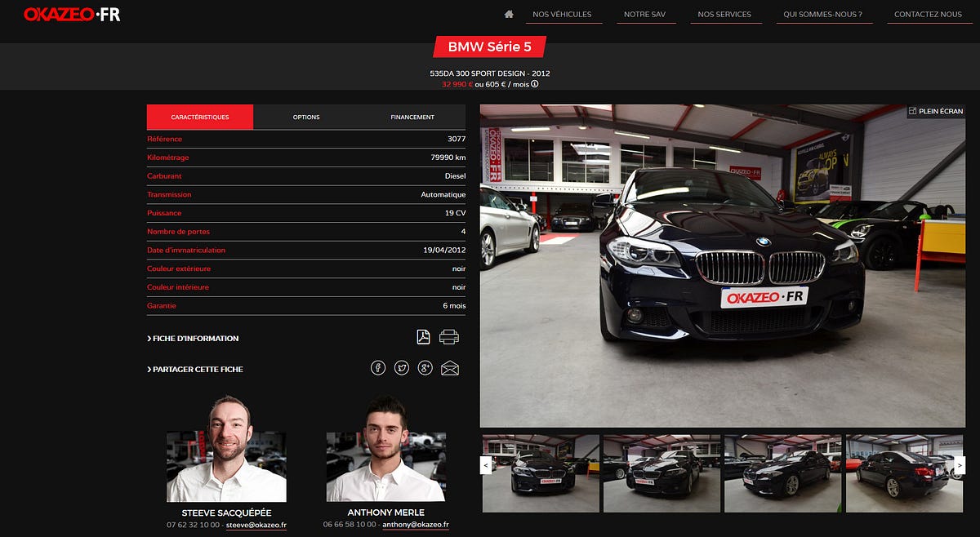Open Plein Écran fullscreen view
This screenshot has width=980, height=537.
click(x=936, y=111)
